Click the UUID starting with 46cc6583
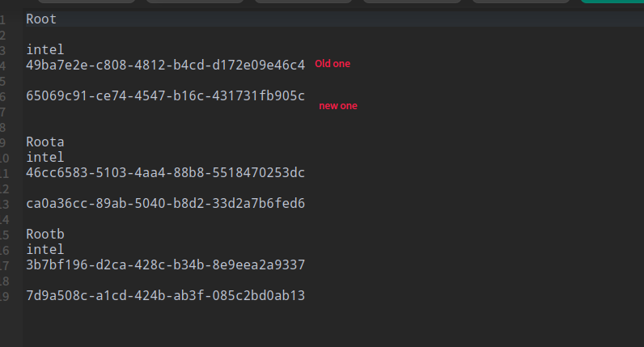This screenshot has width=644, height=347. click(x=165, y=172)
